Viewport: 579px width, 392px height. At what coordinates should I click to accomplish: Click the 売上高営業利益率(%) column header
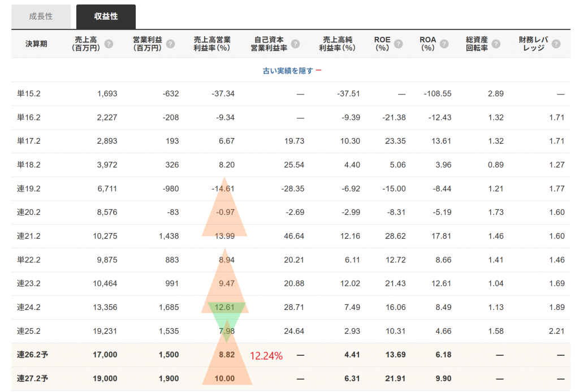[212, 44]
